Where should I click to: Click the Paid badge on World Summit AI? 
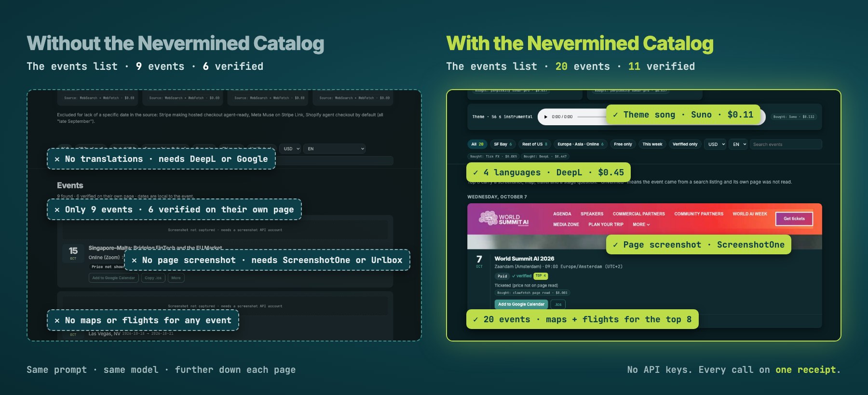tap(502, 276)
